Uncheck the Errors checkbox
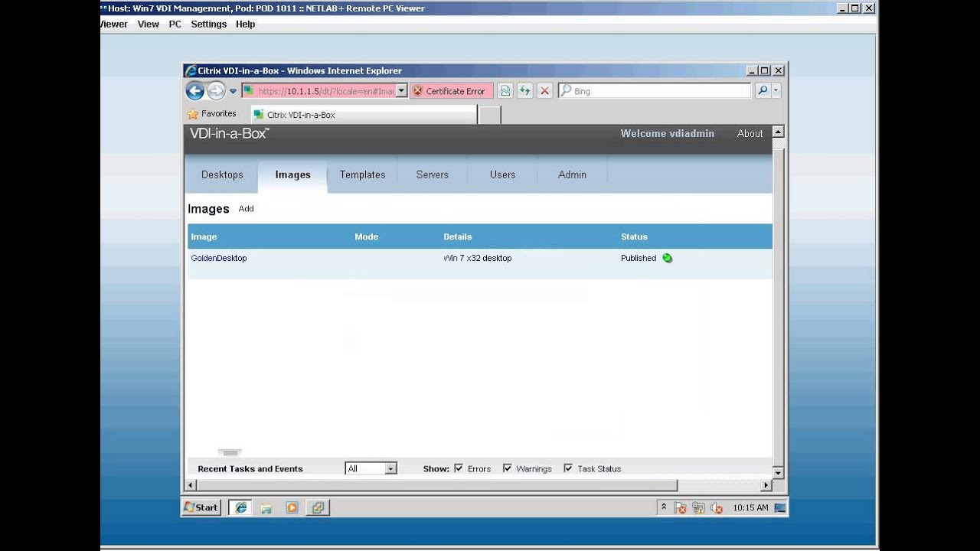The height and width of the screenshot is (551, 980). [459, 468]
